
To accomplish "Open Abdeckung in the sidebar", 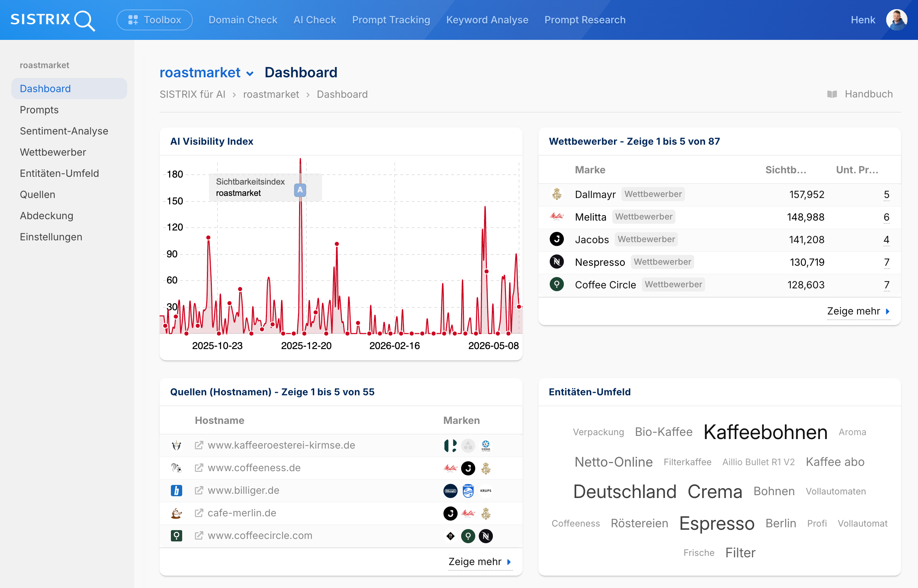I will click(46, 216).
